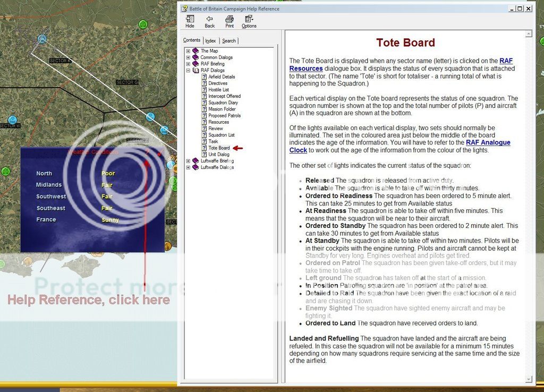Open the Options toolbar icon

coord(249,21)
